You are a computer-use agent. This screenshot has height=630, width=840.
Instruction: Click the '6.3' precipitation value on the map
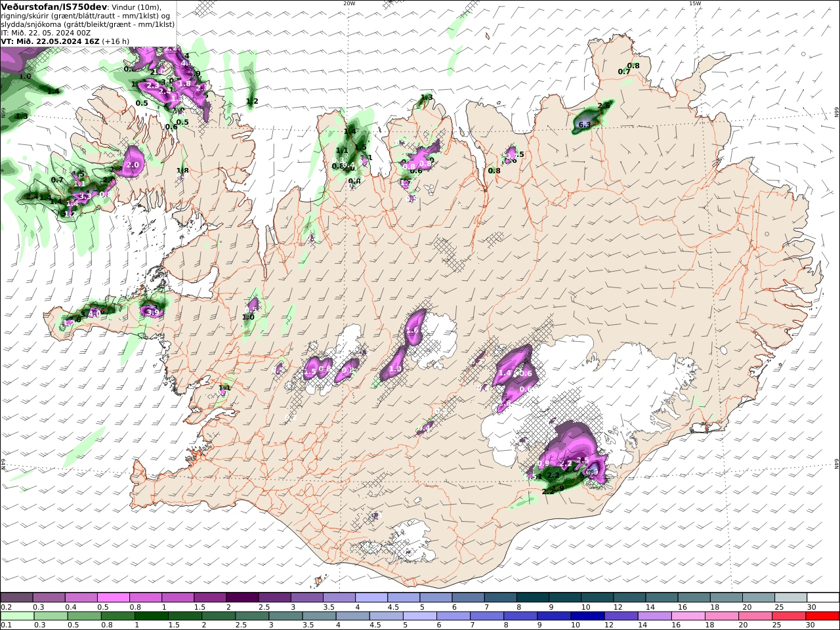pos(584,125)
